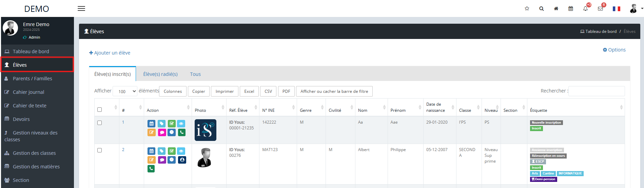The image size is (644, 188).
Task: Click the star favorites icon in header
Action: (527, 9)
